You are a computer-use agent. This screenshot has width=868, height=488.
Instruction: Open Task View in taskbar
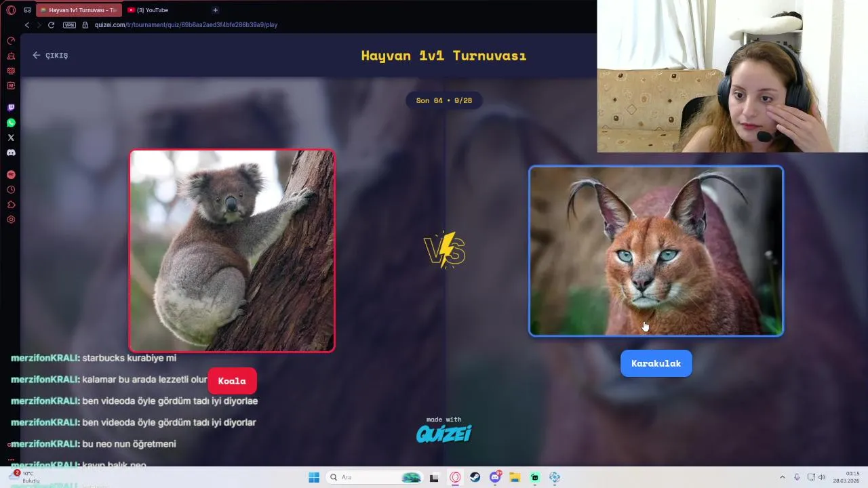(x=434, y=477)
